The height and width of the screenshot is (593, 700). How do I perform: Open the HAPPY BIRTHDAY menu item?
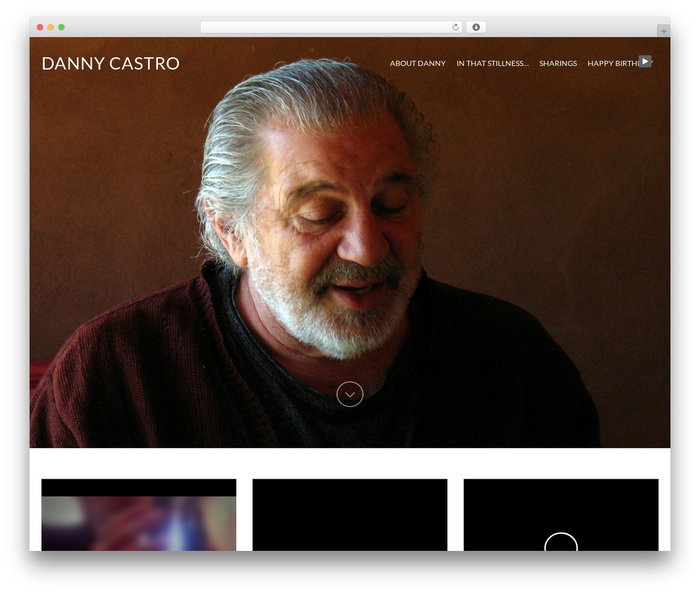pos(620,63)
